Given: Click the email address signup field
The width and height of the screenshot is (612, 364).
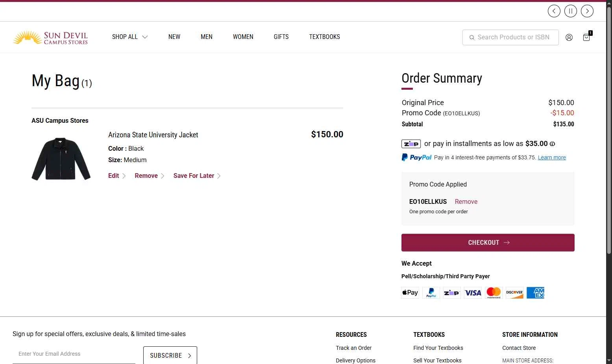Looking at the screenshot, I should tap(74, 354).
